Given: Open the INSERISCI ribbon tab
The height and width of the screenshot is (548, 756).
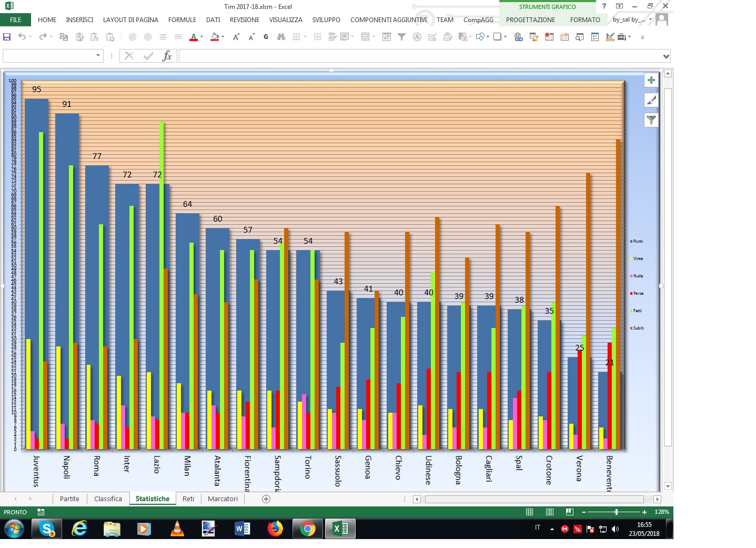Looking at the screenshot, I should (79, 19).
